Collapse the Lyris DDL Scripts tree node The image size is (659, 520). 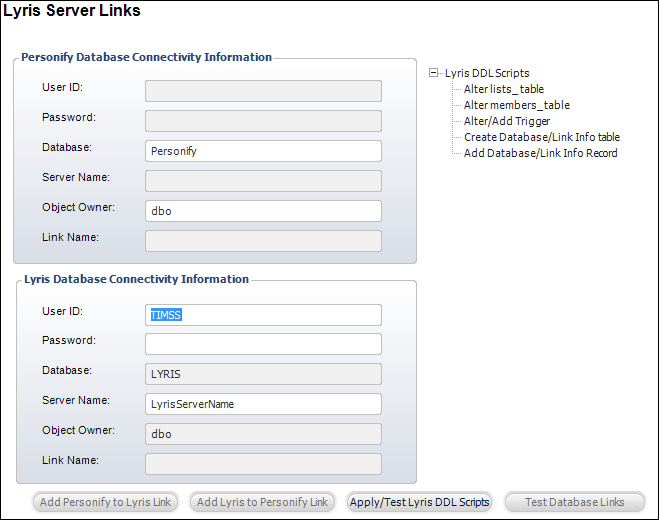(x=433, y=73)
